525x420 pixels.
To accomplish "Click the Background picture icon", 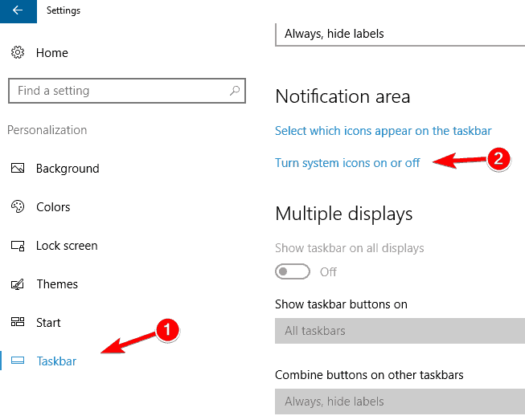I will 18,169.
